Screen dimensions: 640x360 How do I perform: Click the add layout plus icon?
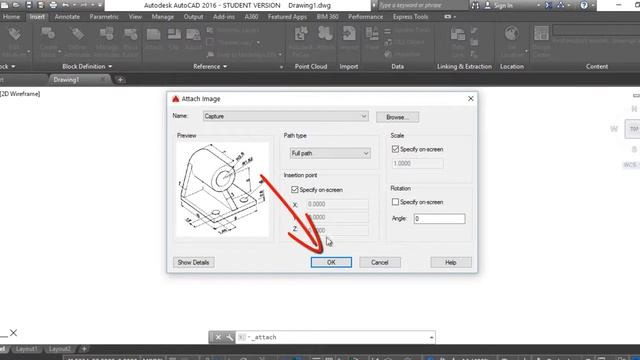click(x=84, y=349)
